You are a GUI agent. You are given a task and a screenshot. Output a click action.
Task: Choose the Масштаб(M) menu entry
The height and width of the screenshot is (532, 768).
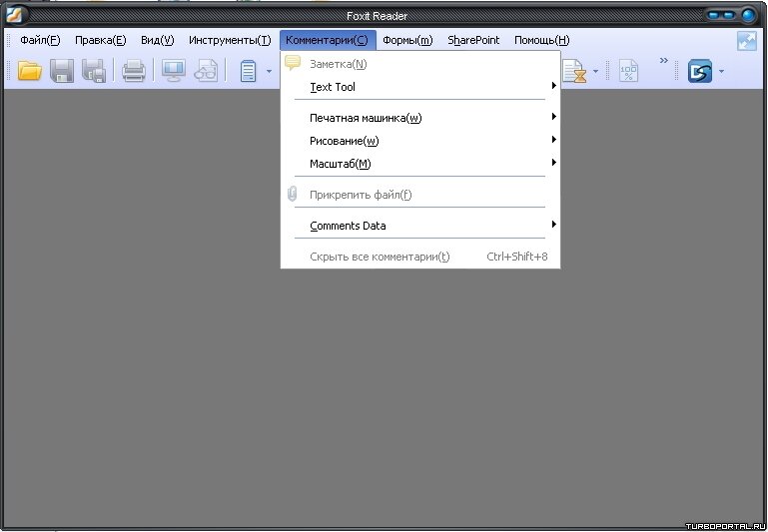pyautogui.click(x=420, y=164)
